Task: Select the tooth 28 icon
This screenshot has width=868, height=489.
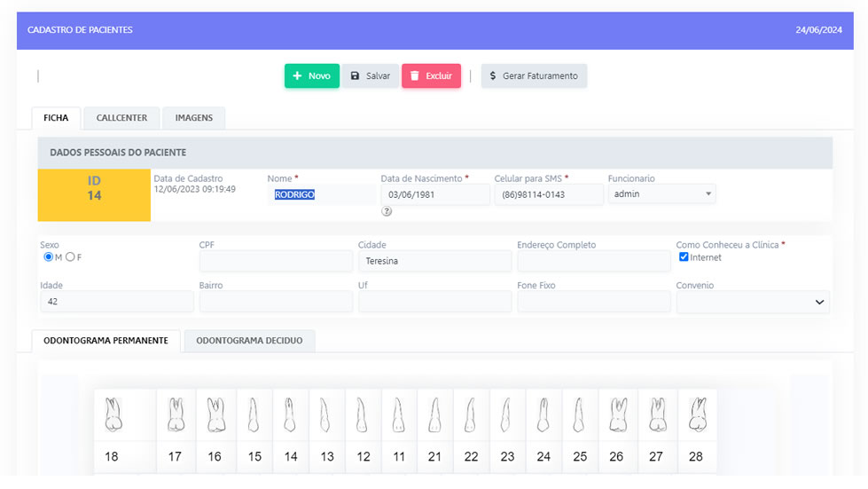Action: pos(696,414)
